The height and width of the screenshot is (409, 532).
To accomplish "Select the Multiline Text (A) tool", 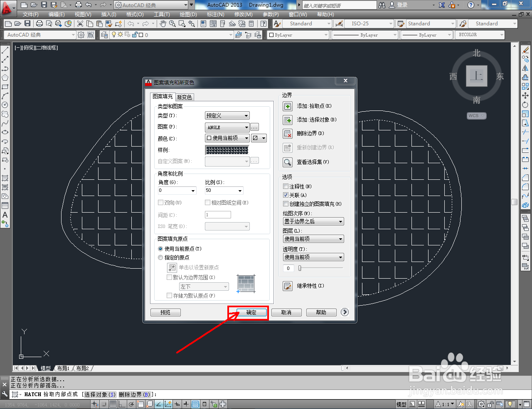I will [5, 215].
